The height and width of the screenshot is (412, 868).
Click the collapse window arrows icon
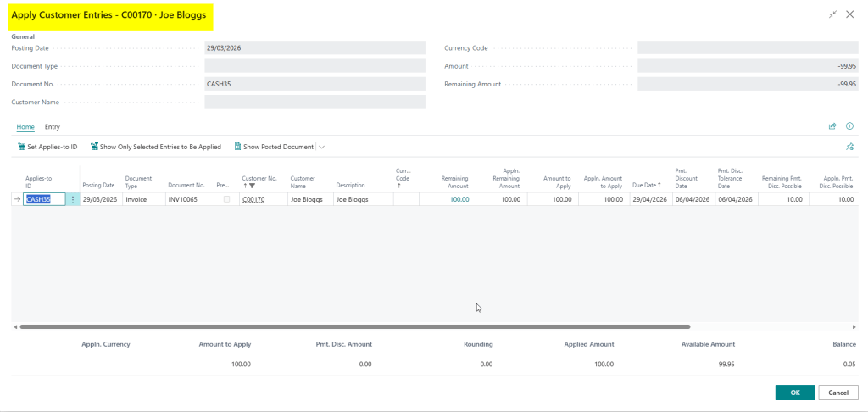(833, 14)
